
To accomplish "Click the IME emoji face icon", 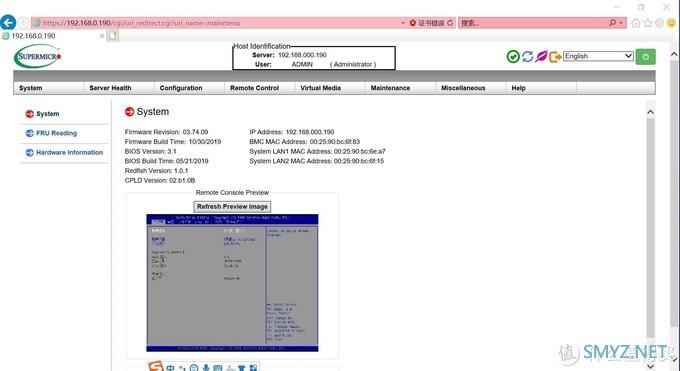I will [194, 368].
